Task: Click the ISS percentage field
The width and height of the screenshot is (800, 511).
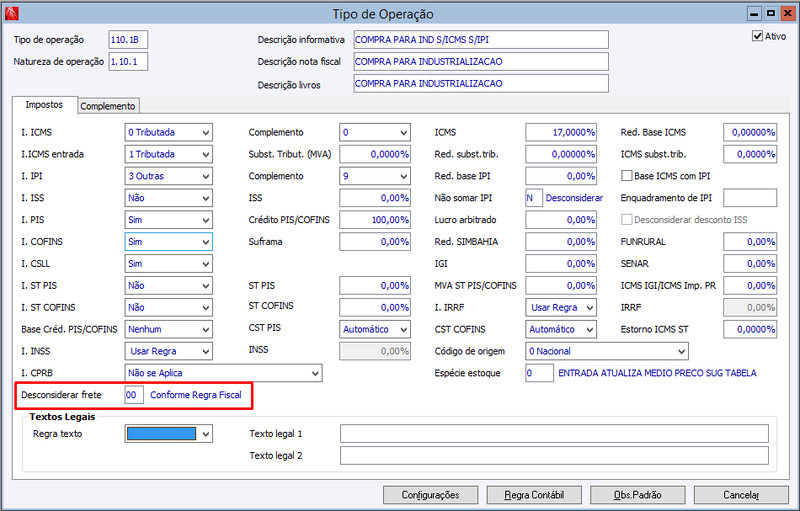Action: point(375,198)
